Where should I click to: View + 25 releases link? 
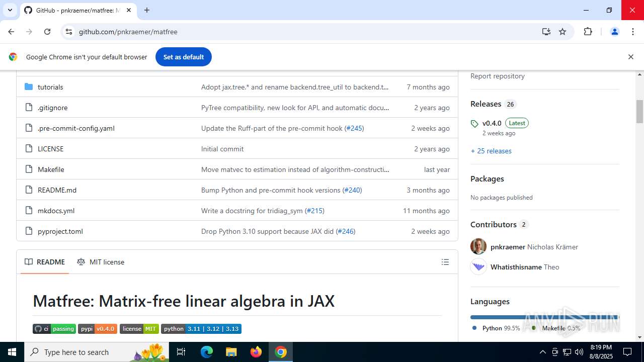[x=491, y=151]
